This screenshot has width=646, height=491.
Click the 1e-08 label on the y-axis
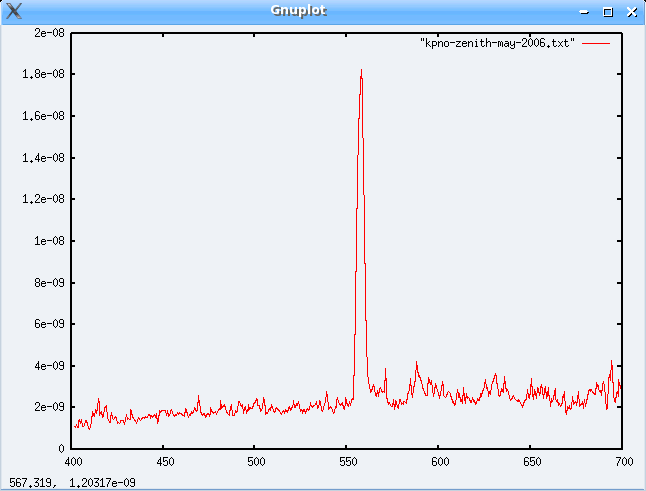pyautogui.click(x=49, y=240)
